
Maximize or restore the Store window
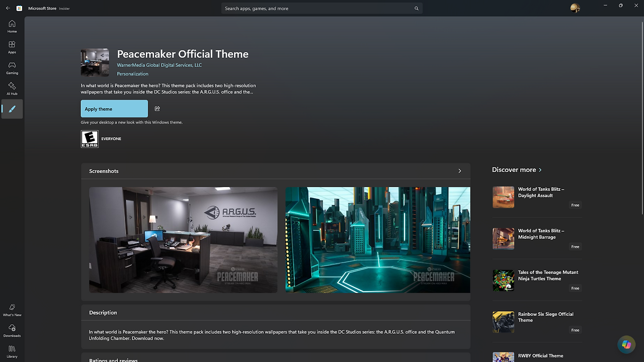tap(621, 6)
